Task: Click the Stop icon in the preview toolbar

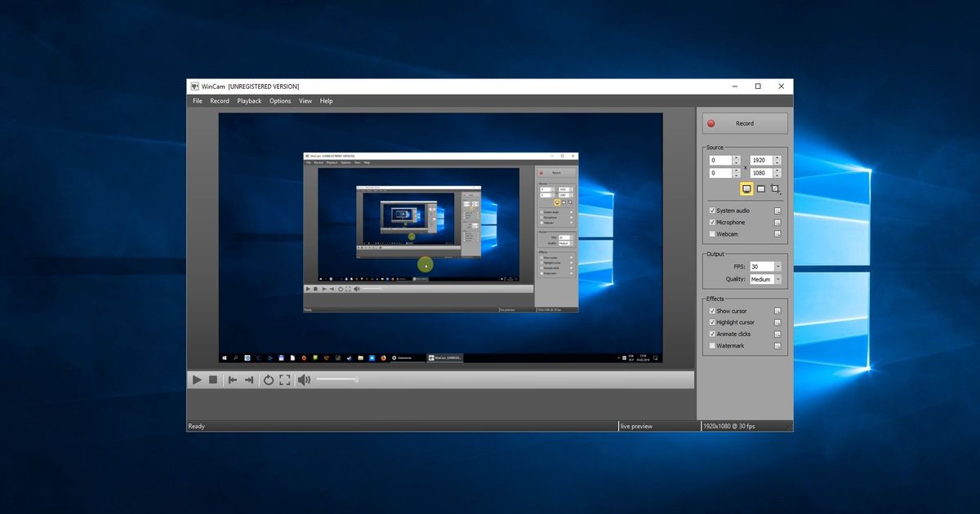Action: pos(214,379)
